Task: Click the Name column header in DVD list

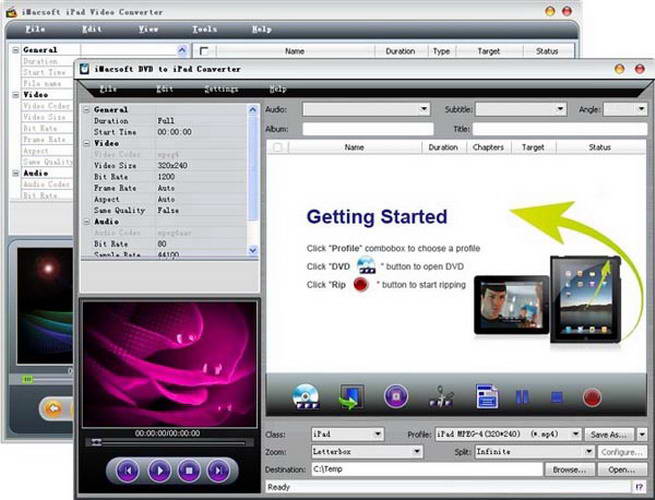Action: [x=355, y=147]
